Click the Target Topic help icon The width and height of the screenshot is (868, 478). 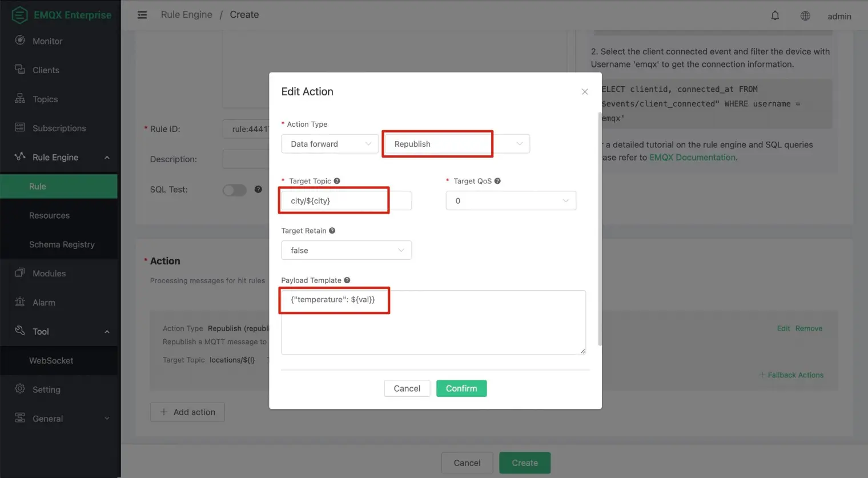337,181
